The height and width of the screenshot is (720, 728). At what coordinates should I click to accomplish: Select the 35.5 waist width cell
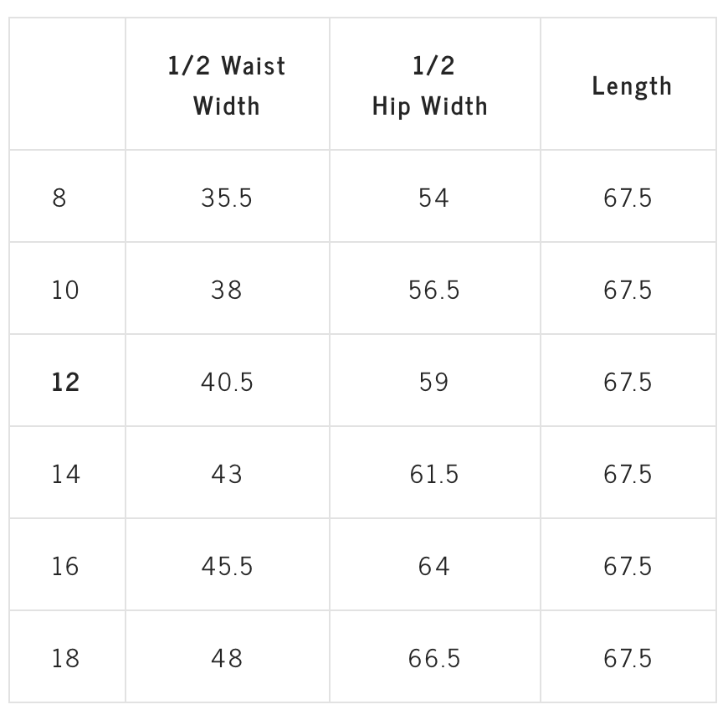(x=227, y=198)
